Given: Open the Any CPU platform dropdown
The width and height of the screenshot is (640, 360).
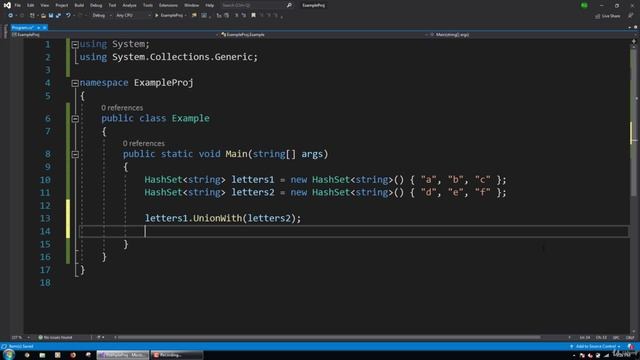Looking at the screenshot, I should [x=133, y=16].
